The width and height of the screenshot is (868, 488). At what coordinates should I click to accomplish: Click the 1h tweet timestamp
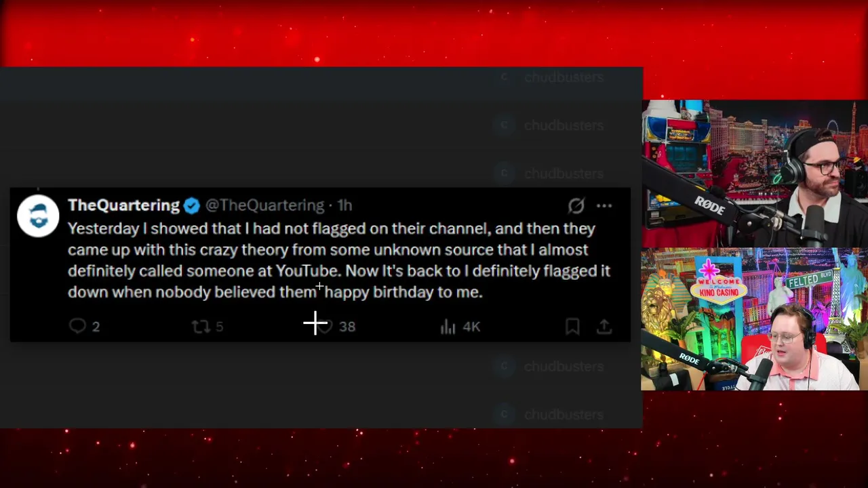pyautogui.click(x=344, y=205)
